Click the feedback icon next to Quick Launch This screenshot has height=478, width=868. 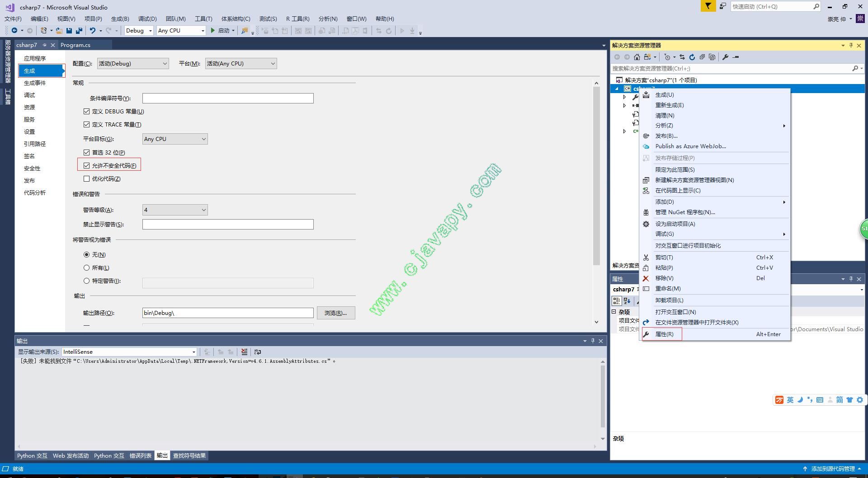723,6
